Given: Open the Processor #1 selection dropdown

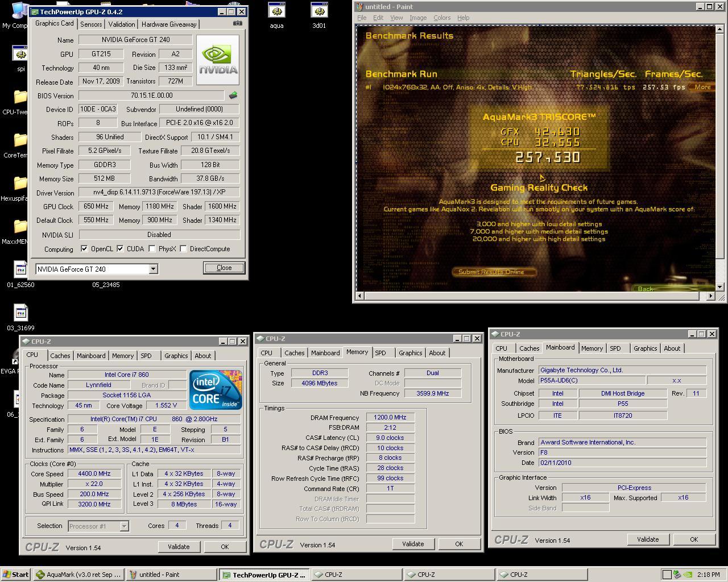Looking at the screenshot, I should [x=124, y=526].
